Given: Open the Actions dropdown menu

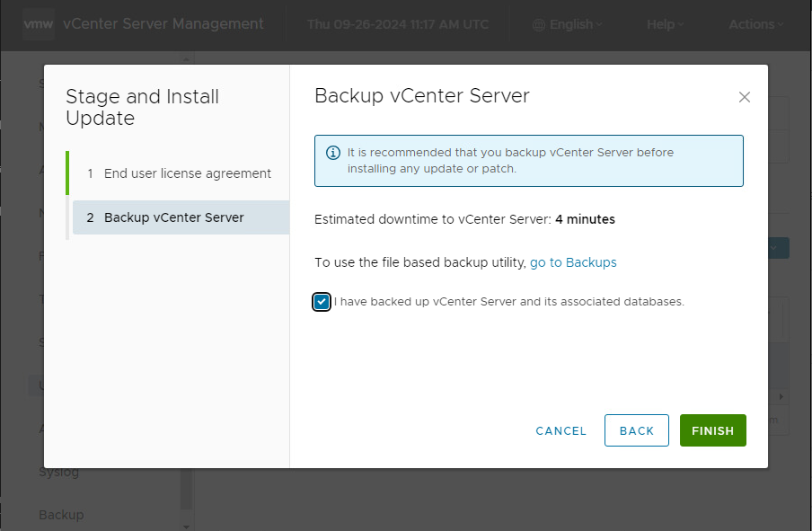Looking at the screenshot, I should point(756,24).
